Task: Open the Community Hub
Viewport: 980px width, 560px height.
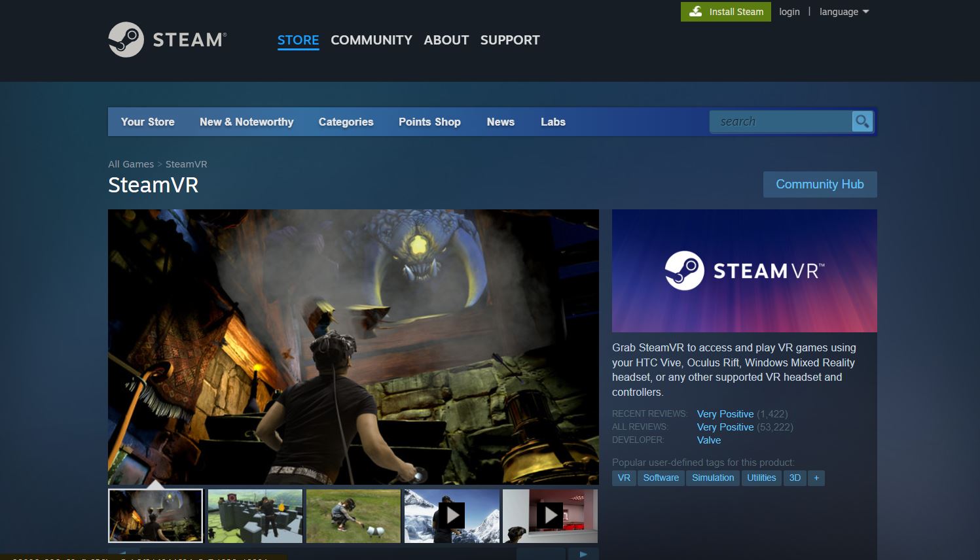Action: (820, 184)
